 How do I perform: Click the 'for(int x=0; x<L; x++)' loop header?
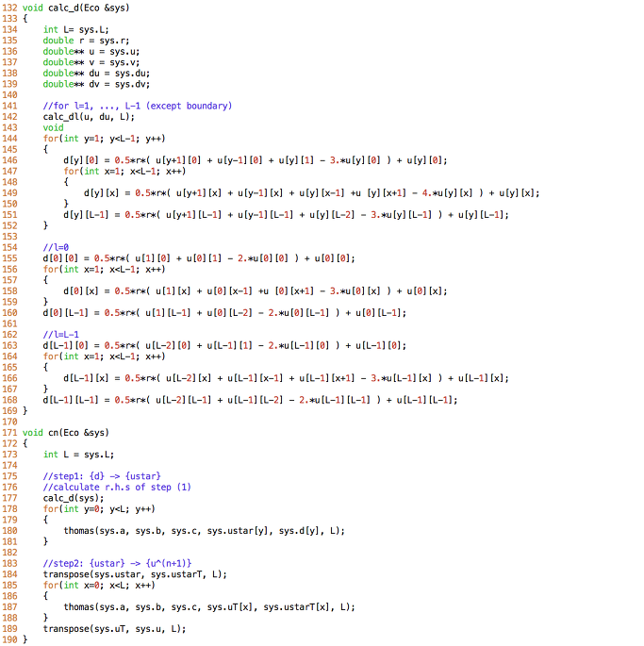click(x=99, y=586)
